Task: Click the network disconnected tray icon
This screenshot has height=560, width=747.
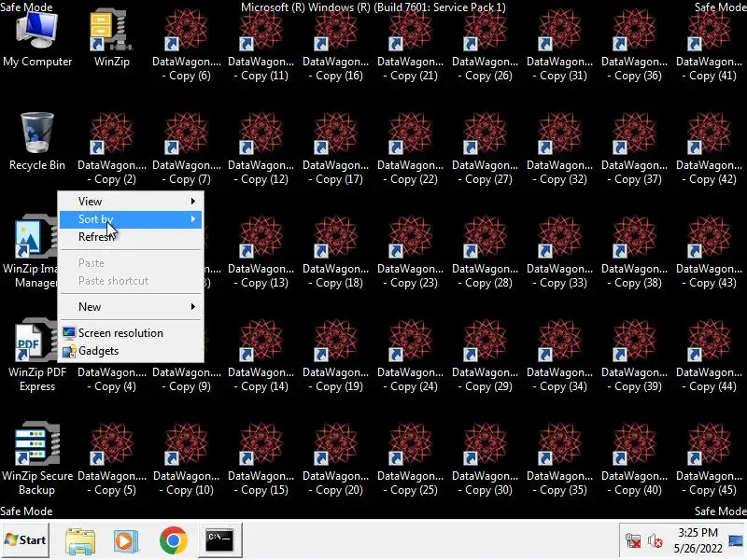Action: (x=633, y=541)
